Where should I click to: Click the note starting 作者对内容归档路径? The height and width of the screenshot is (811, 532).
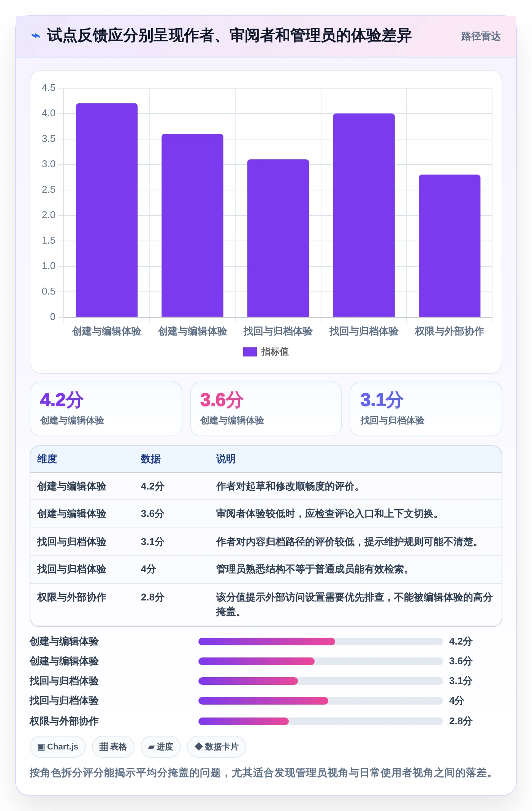[x=347, y=542]
